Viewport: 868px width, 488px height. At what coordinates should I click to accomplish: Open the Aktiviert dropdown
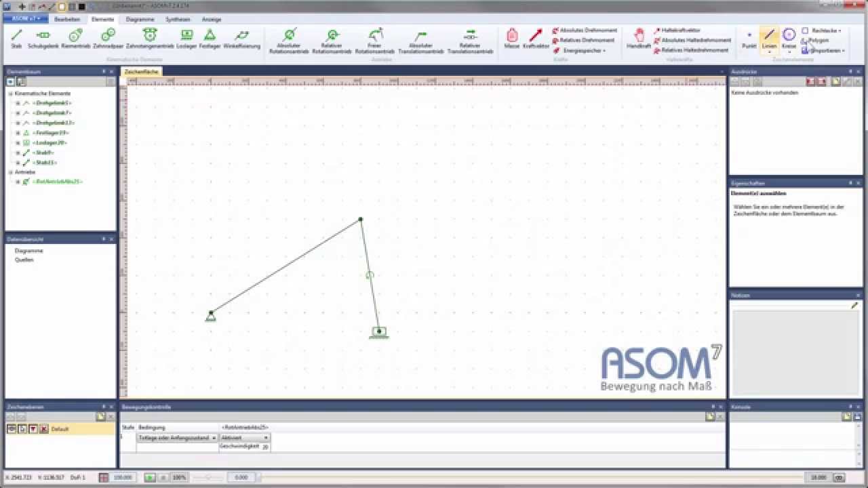[245, 438]
